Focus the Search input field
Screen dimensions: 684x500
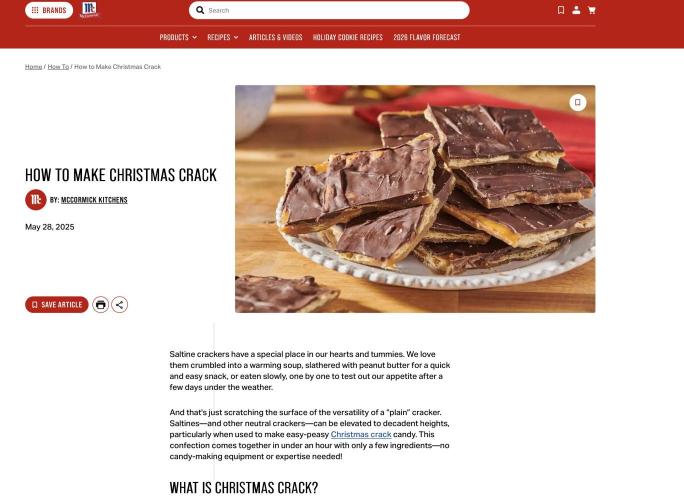tap(329, 10)
